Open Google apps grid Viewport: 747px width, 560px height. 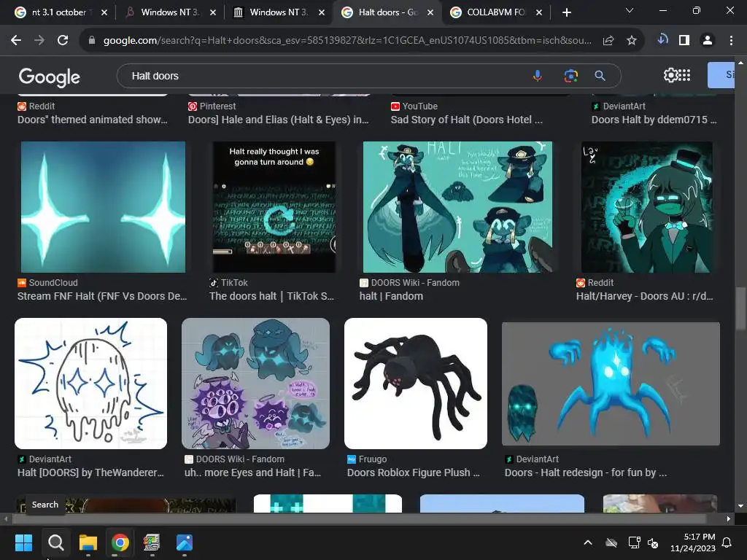pyautogui.click(x=684, y=75)
